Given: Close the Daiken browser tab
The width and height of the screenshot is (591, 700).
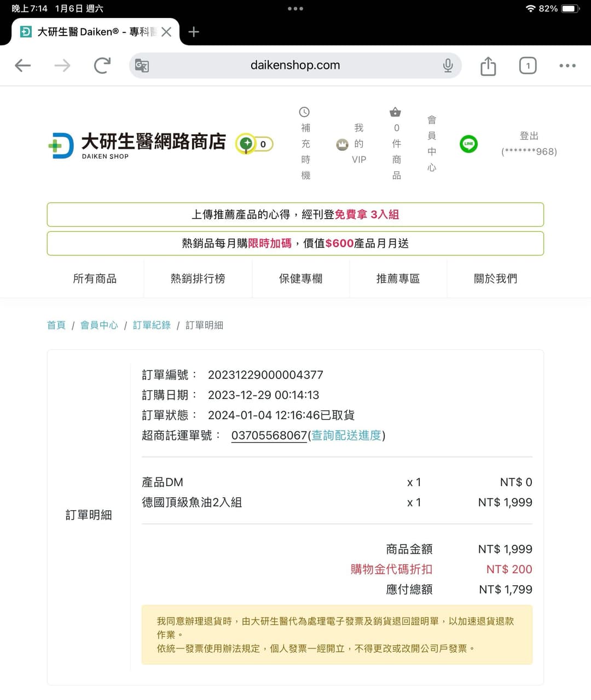Looking at the screenshot, I should 166,32.
